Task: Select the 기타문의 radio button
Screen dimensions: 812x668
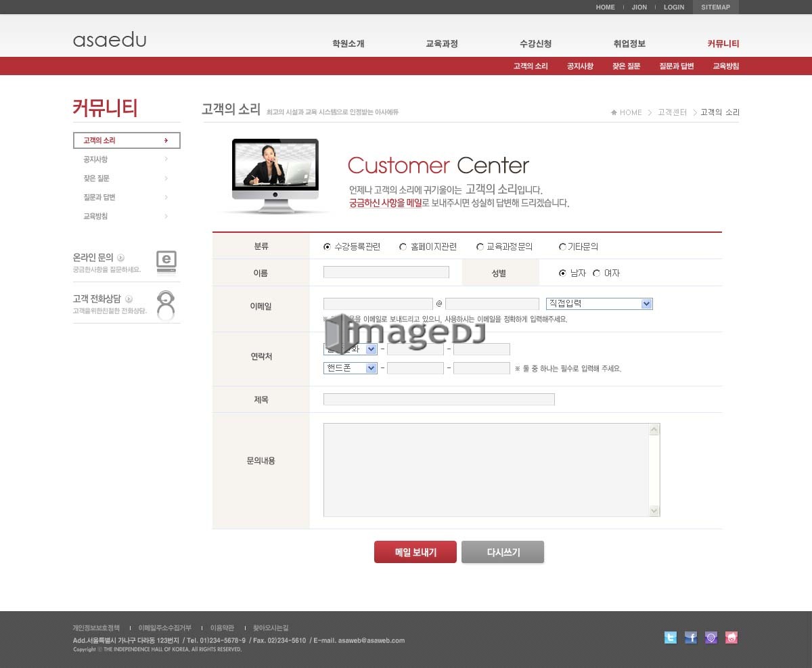Action: click(562, 247)
